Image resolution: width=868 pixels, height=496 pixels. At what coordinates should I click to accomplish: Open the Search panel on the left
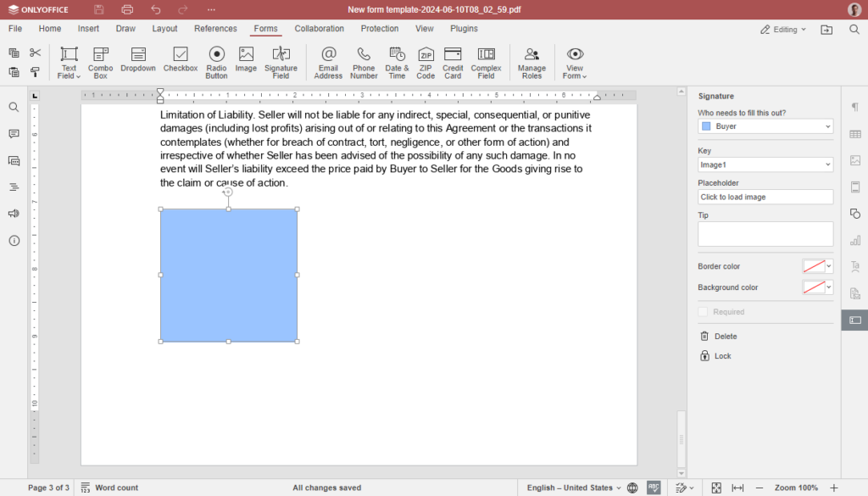[15, 107]
